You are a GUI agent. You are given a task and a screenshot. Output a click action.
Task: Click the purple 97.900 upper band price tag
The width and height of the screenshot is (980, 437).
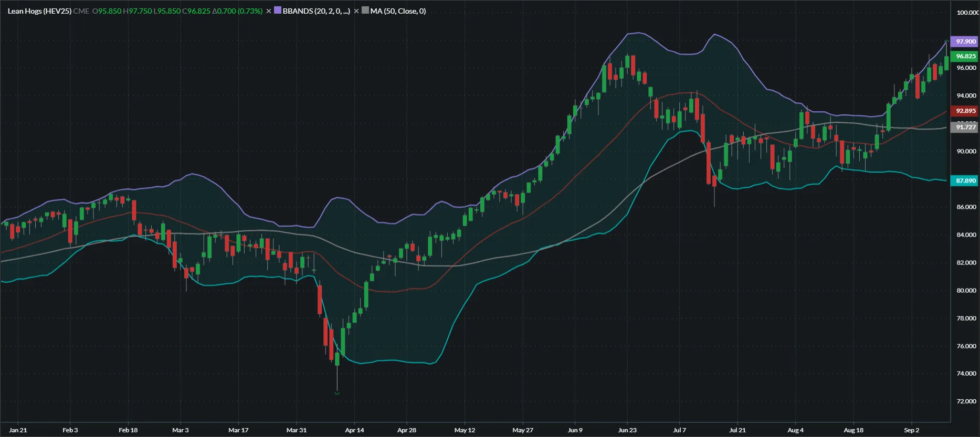[965, 41]
